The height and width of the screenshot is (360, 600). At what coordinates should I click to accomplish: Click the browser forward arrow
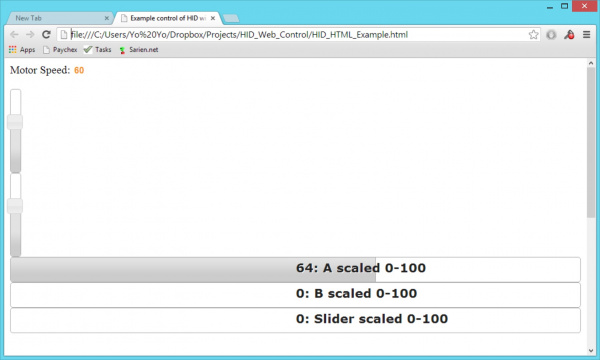point(30,34)
